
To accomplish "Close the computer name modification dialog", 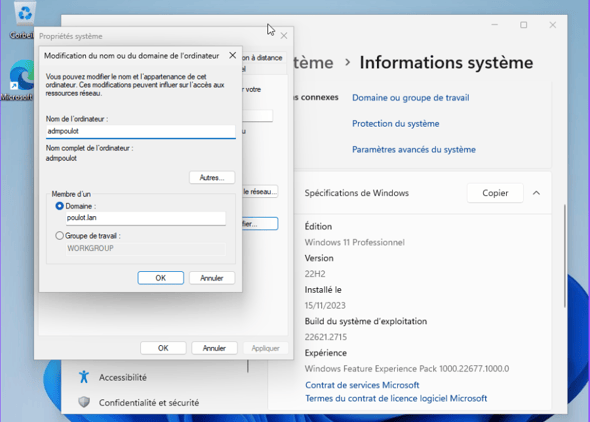I will pos(233,55).
